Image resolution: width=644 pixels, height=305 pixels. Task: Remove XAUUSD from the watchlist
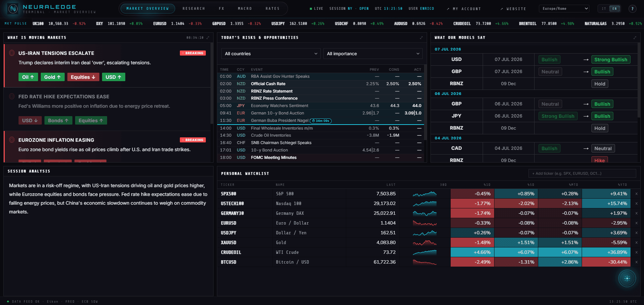(x=636, y=243)
